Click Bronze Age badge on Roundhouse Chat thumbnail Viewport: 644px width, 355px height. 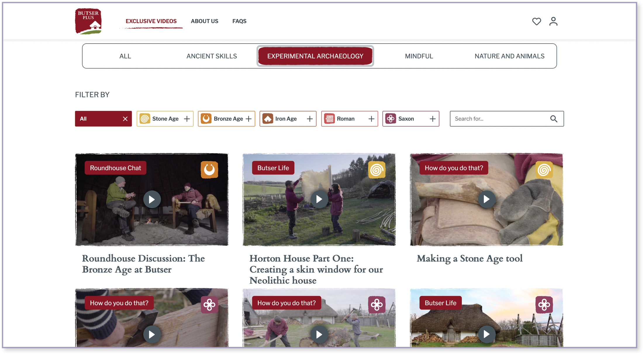[x=209, y=170]
